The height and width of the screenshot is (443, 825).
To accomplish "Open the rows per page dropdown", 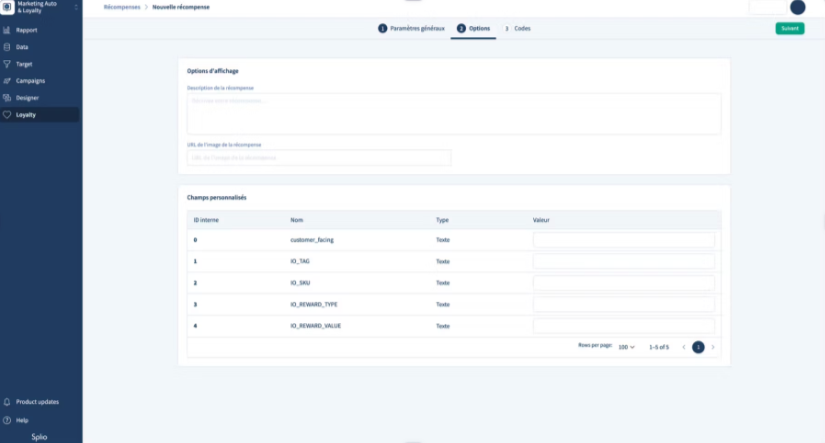I will click(626, 347).
